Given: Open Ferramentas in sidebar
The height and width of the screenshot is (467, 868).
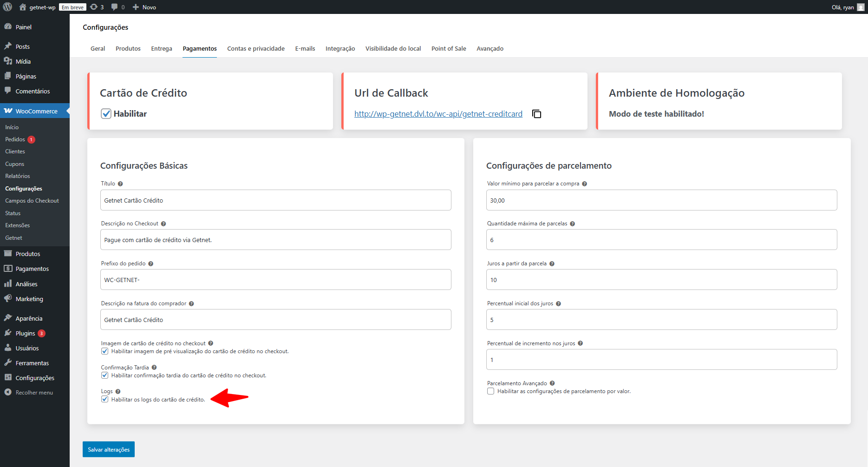Looking at the screenshot, I should (32, 363).
